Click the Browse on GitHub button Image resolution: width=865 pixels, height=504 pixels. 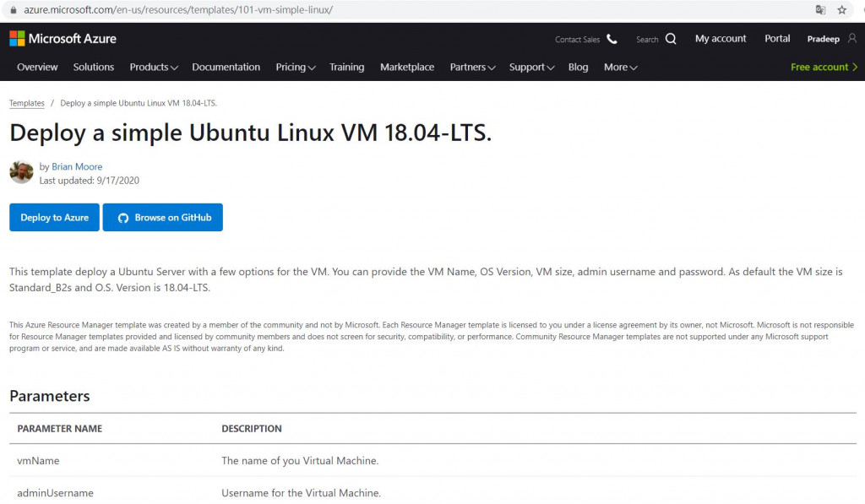click(163, 217)
